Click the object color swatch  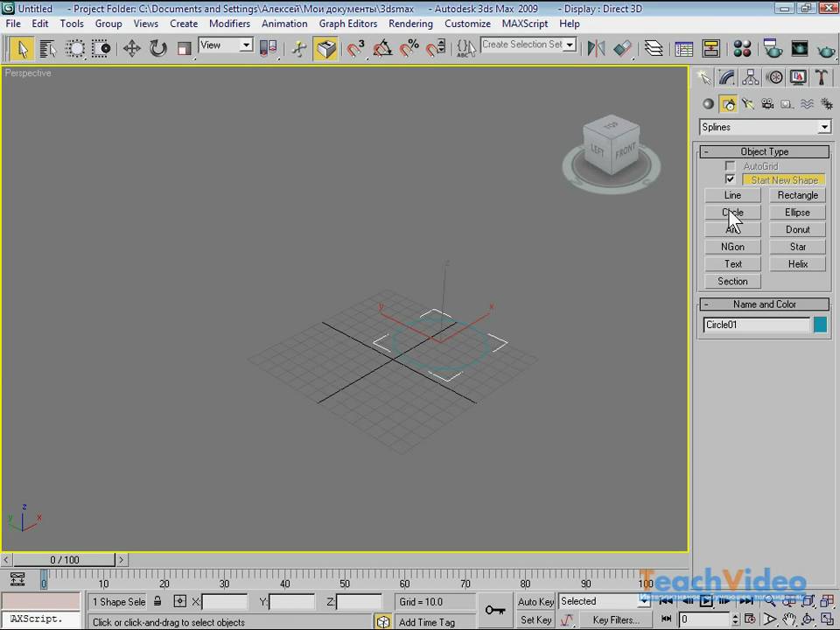[820, 325]
